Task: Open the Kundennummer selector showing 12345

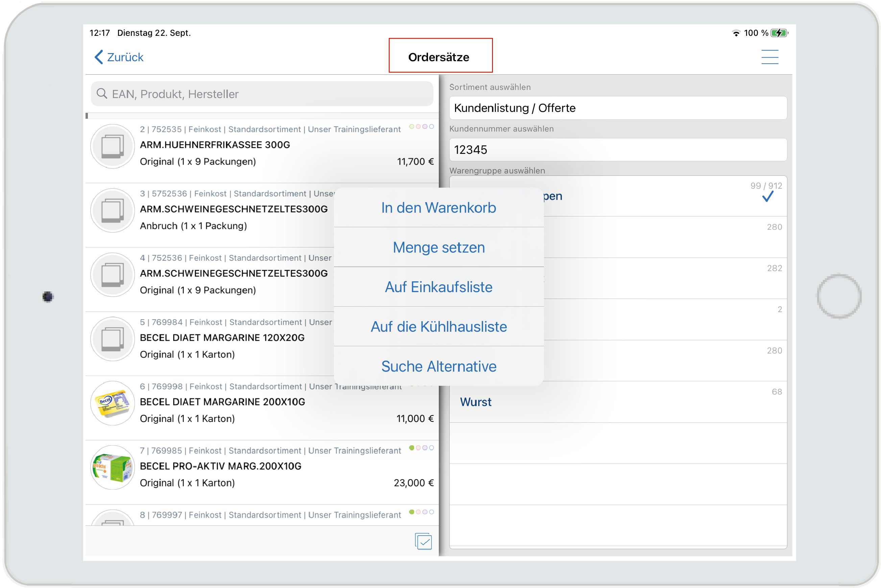Action: [618, 150]
